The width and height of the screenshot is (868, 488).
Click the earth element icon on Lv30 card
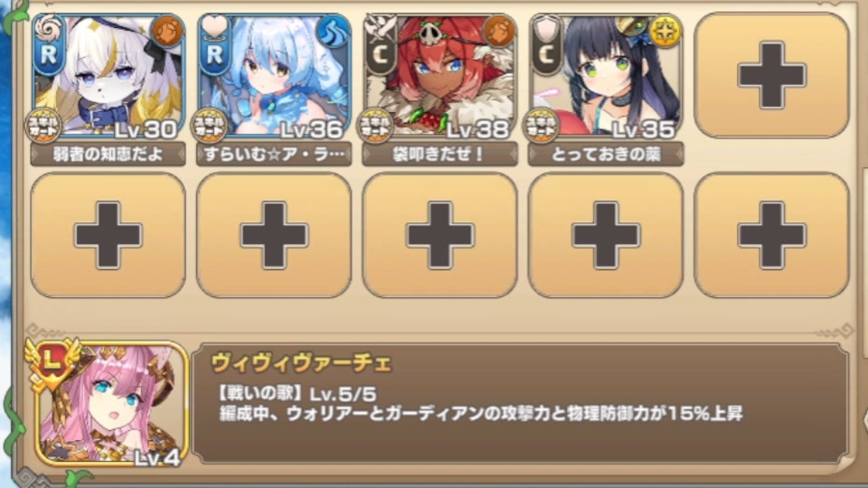(x=167, y=32)
